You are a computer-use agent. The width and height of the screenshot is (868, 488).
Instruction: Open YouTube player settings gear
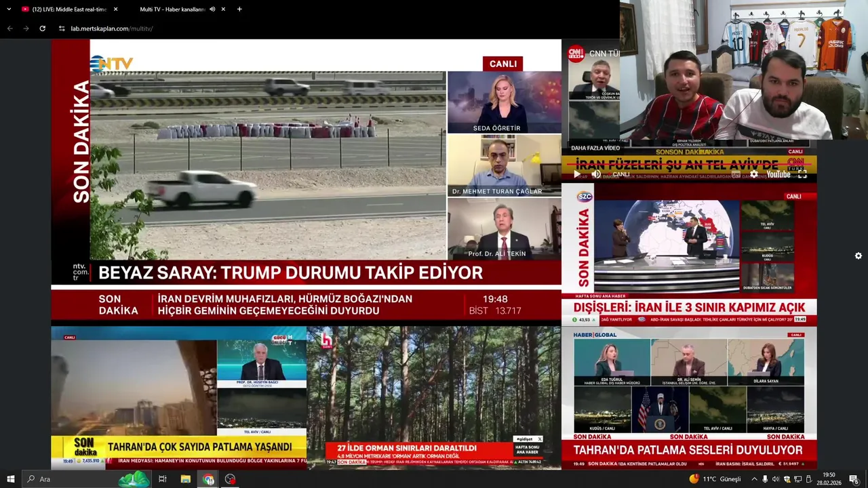[753, 174]
